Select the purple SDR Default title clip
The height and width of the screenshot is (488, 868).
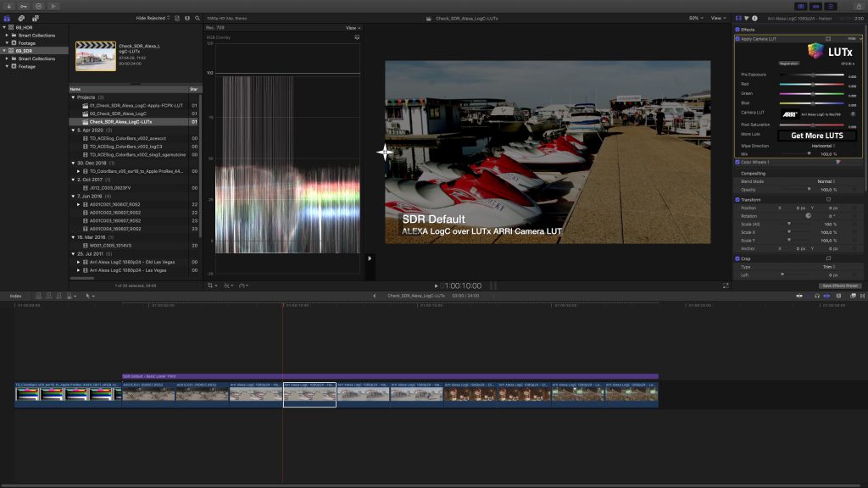coord(390,376)
